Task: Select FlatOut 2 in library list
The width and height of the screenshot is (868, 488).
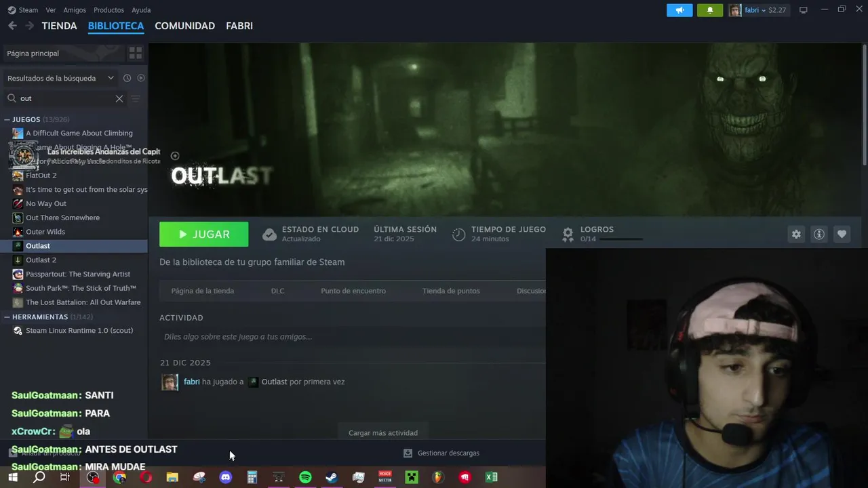Action: (74, 176)
